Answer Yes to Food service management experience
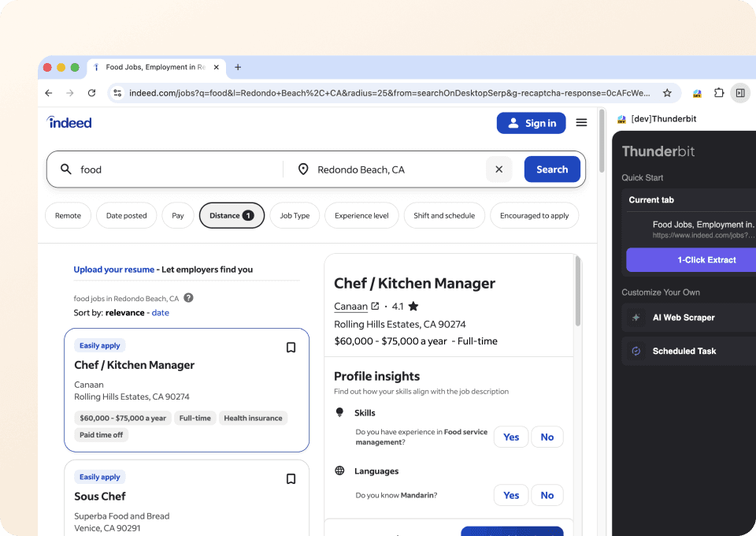Screen dimensions: 756x536 click(510, 436)
